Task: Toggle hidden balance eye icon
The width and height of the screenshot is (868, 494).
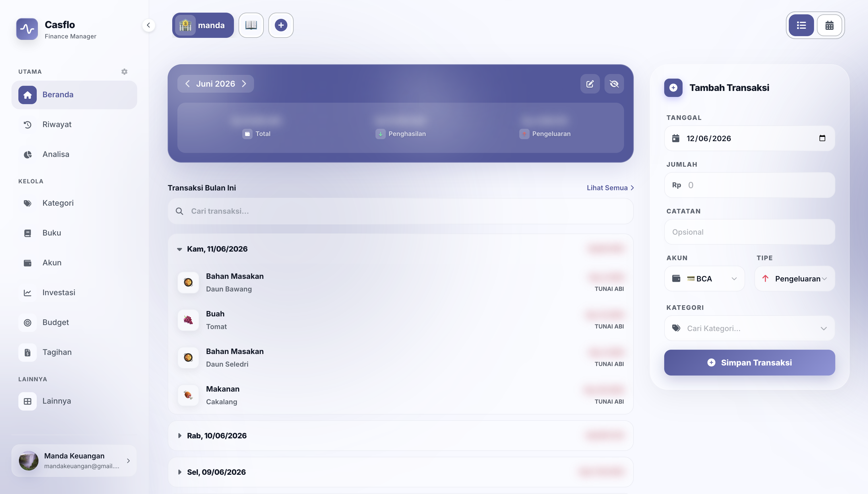Action: [614, 84]
